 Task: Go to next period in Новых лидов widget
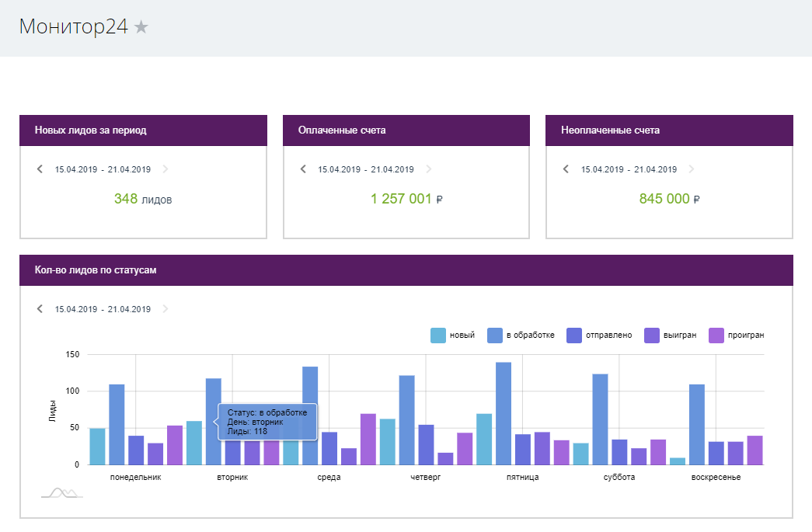click(x=165, y=169)
